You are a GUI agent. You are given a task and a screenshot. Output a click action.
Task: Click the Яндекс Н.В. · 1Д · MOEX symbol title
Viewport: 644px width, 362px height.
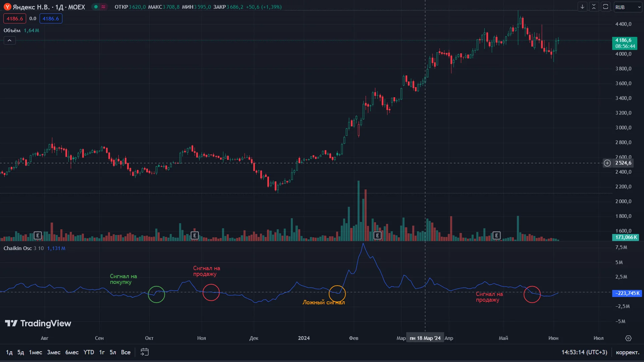click(49, 7)
